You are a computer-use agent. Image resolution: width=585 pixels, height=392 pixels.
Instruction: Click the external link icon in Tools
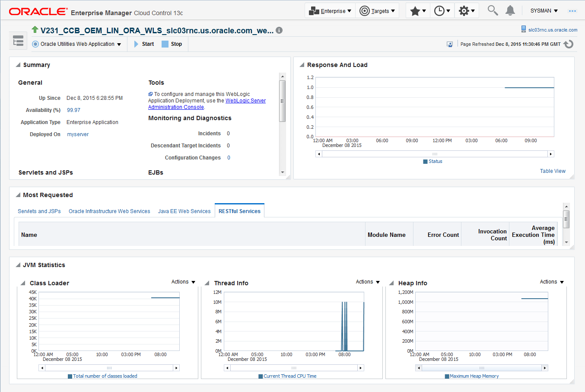pos(150,94)
